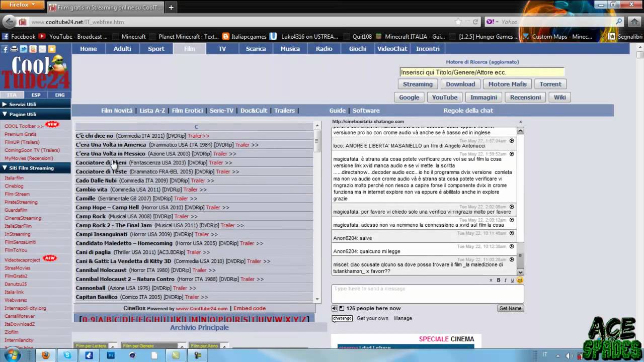The width and height of the screenshot is (644, 362).
Task: Open the Home navigation tab
Action: pos(88,49)
